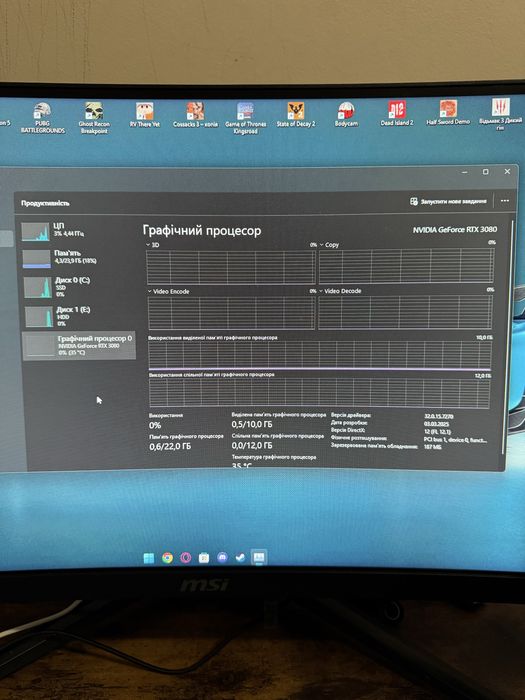Click the run new task icon
The width and height of the screenshot is (525, 700).
tap(414, 201)
